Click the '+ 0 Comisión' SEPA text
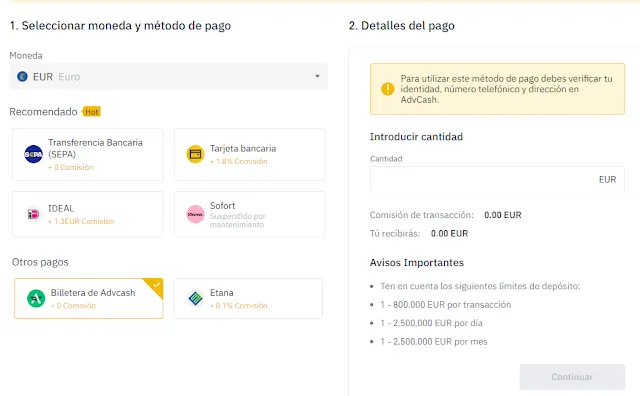Image resolution: width=640 pixels, height=396 pixels. tap(71, 167)
